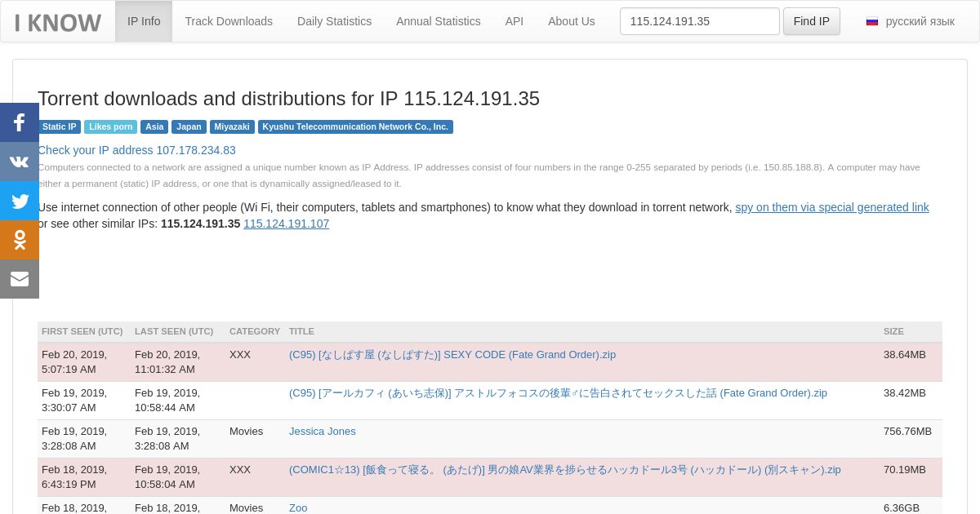Click the Kyushu Telecommunication Network tag

(x=355, y=127)
